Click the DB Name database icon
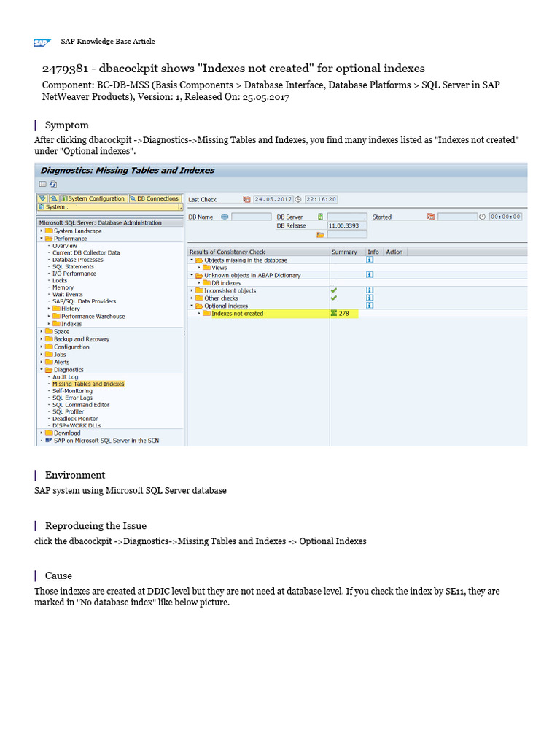560x747 pixels. pyautogui.click(x=225, y=217)
